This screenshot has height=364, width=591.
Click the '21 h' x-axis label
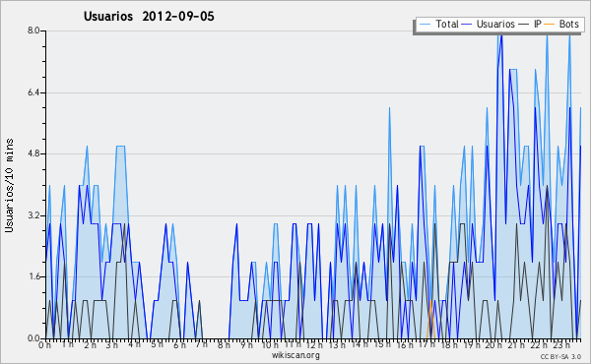click(x=515, y=344)
